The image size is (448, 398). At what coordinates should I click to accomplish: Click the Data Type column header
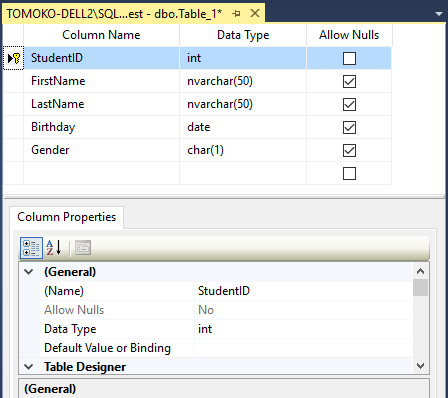[243, 35]
